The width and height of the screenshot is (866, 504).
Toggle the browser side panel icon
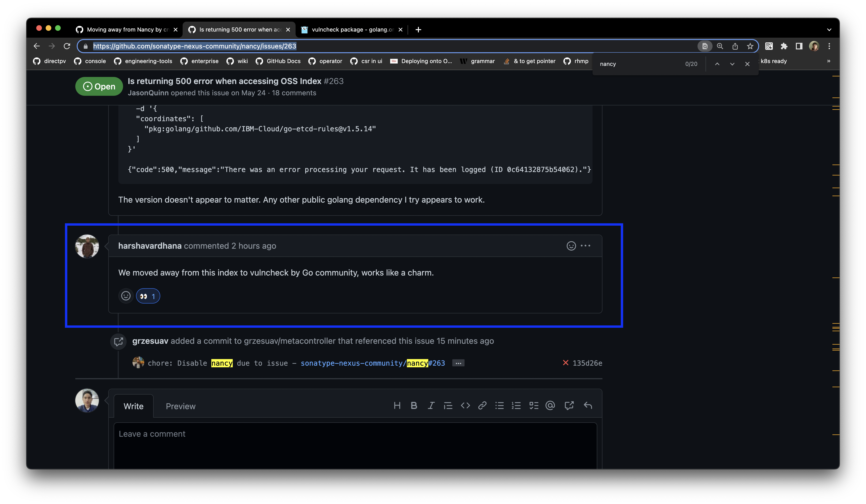click(x=799, y=46)
